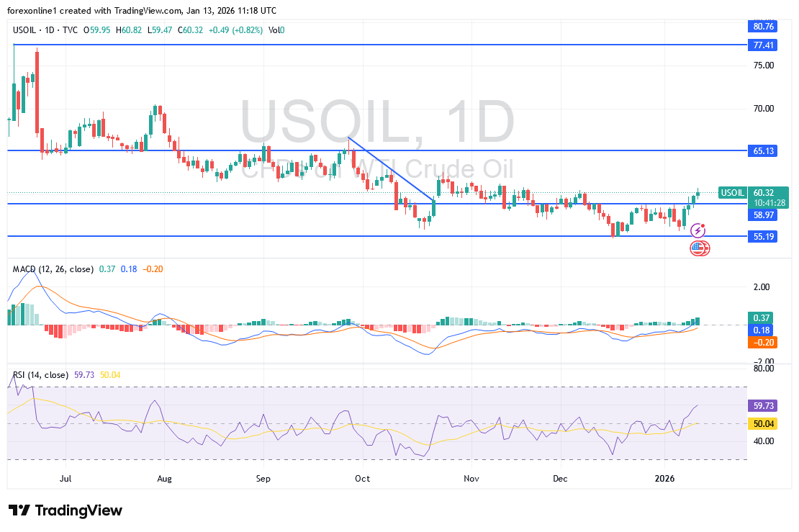This screenshot has width=799, height=532.
Task: Click the US flag economic event icon
Action: pos(698,248)
